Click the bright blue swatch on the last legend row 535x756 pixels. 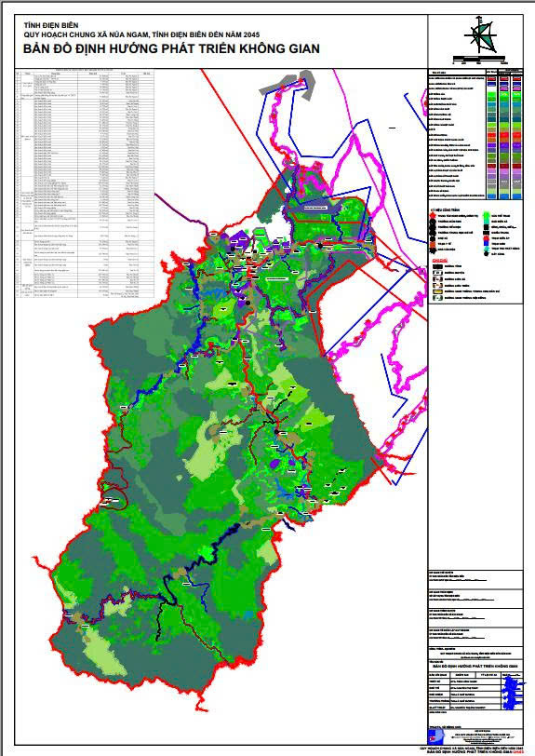[491, 196]
